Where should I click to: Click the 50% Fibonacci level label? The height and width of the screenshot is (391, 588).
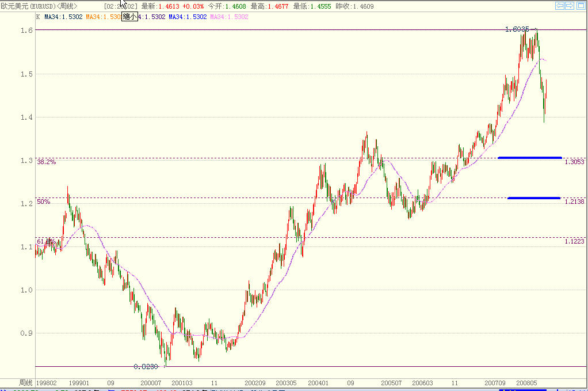click(x=43, y=202)
